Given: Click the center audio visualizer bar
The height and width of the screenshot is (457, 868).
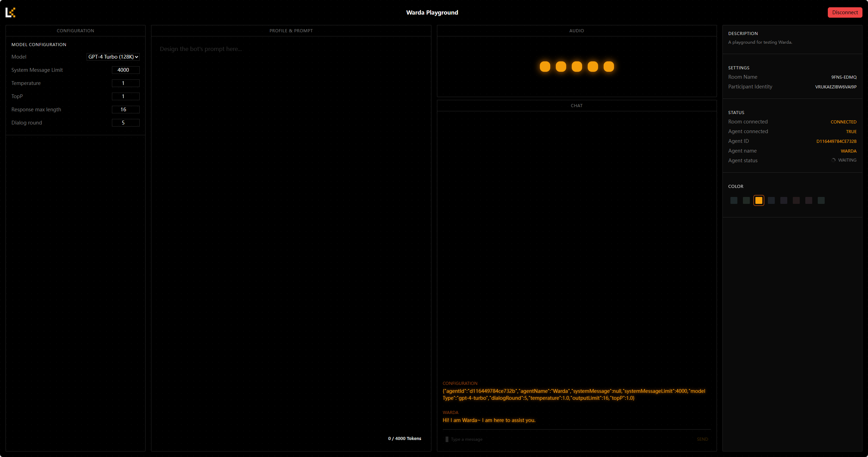Looking at the screenshot, I should 577,67.
